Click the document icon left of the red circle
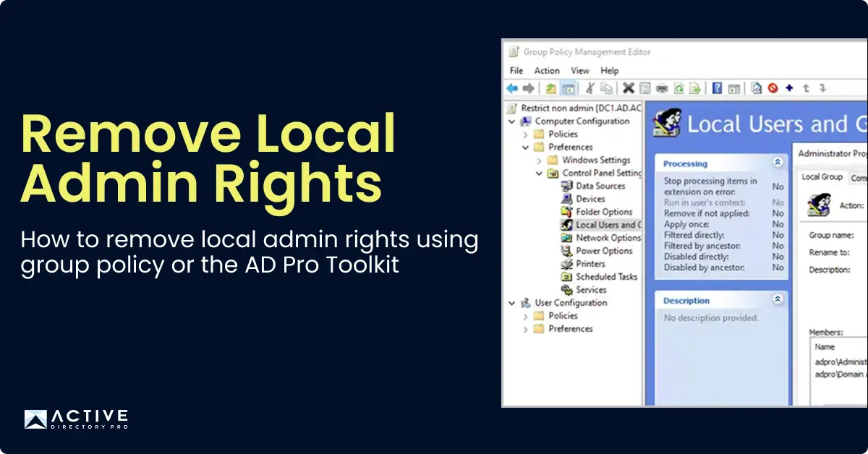868x454 pixels. coord(757,88)
